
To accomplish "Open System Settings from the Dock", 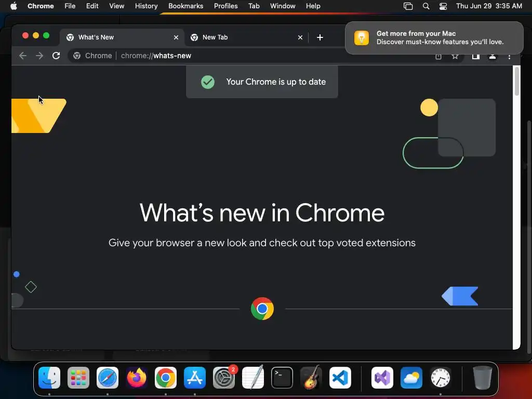I will 224,378.
